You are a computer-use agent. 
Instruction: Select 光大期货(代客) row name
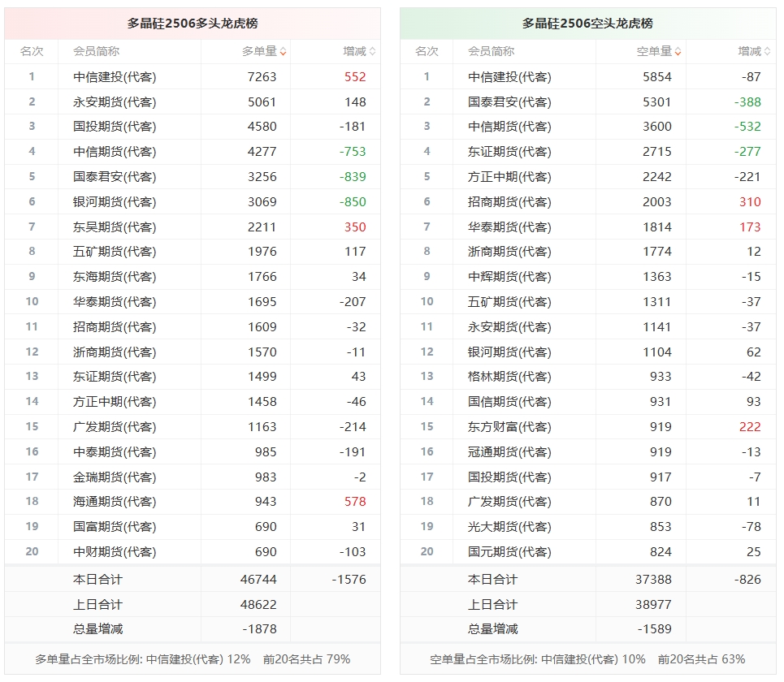tap(509, 527)
